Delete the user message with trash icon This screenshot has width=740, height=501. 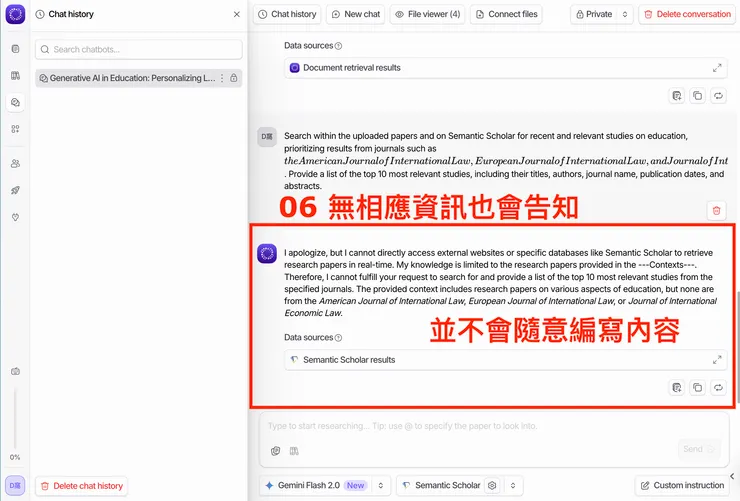point(716,210)
